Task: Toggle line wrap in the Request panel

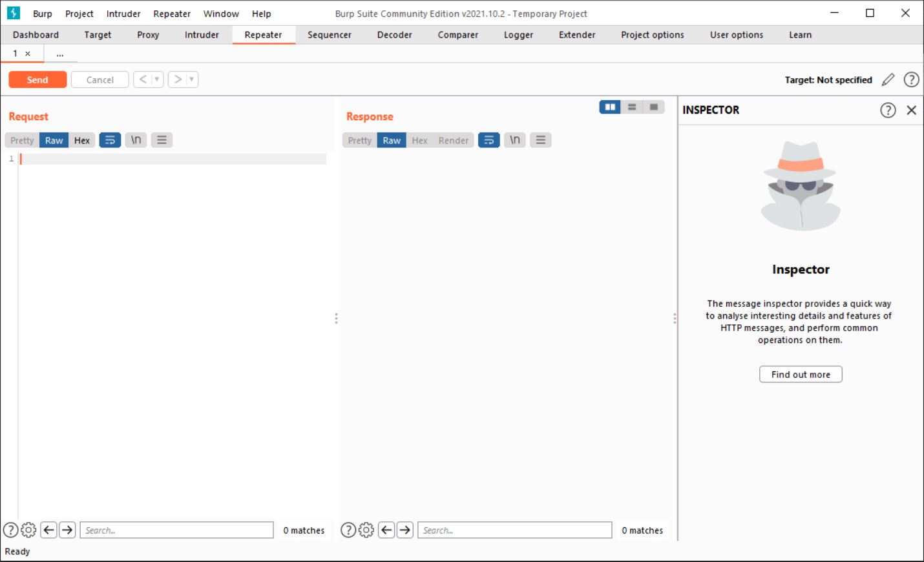Action: (110, 140)
